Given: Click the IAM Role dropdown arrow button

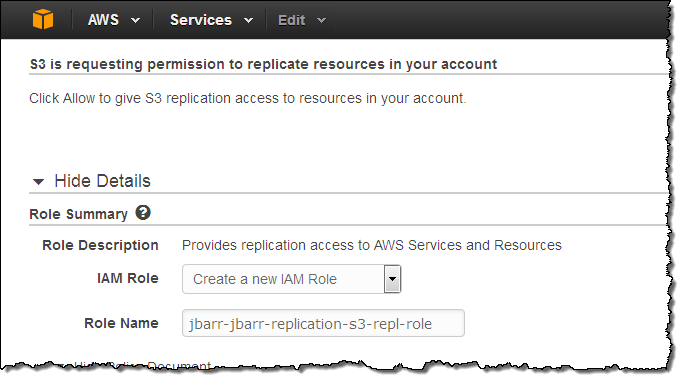Looking at the screenshot, I should 392,279.
